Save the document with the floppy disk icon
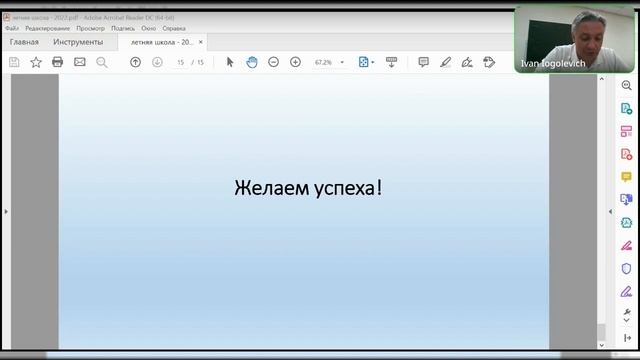The width and height of the screenshot is (640, 360). [x=14, y=62]
